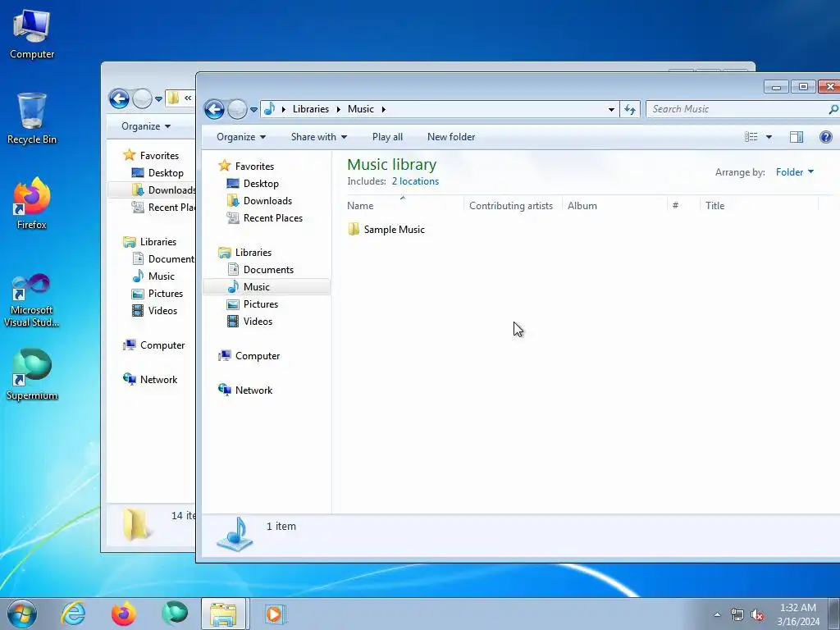Sort by the Title column header
The height and width of the screenshot is (630, 840).
pyautogui.click(x=759, y=205)
